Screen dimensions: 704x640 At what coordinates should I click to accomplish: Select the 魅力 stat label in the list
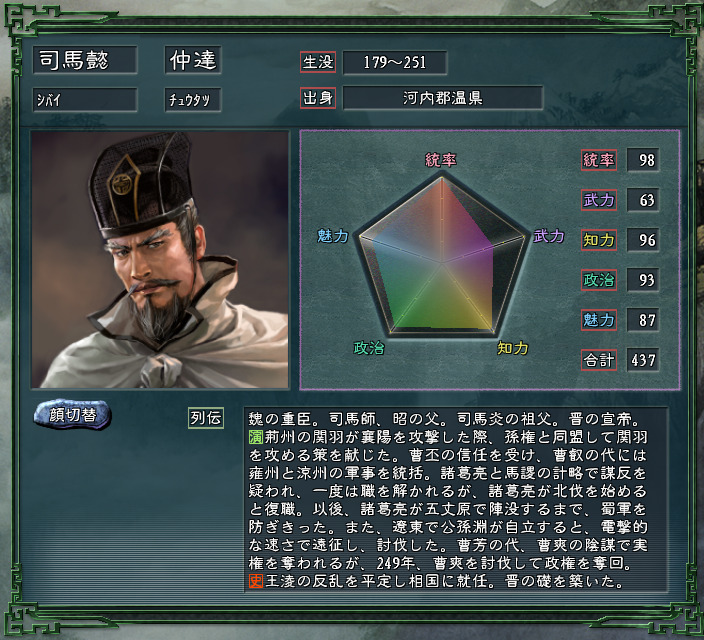click(598, 320)
